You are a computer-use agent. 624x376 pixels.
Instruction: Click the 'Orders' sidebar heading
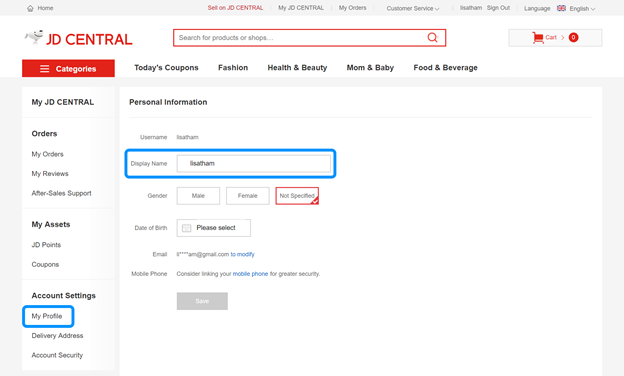click(44, 134)
